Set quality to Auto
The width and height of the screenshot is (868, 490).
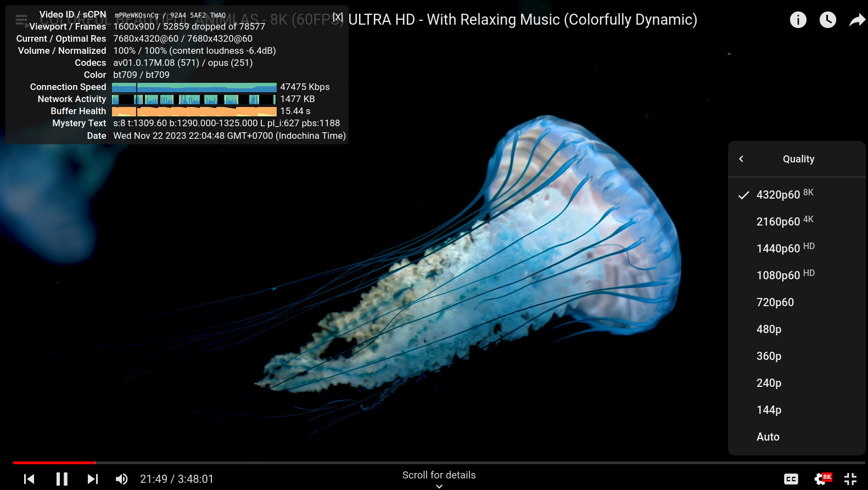coord(797,436)
